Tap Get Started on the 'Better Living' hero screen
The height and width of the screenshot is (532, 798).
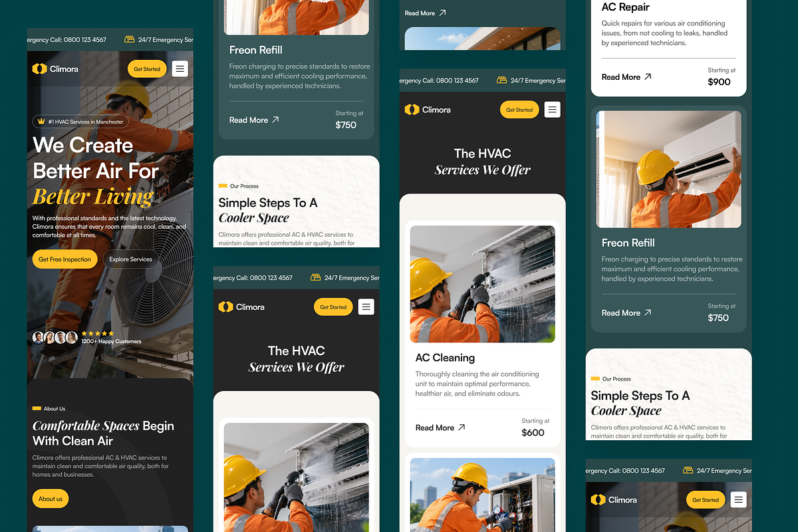(147, 68)
